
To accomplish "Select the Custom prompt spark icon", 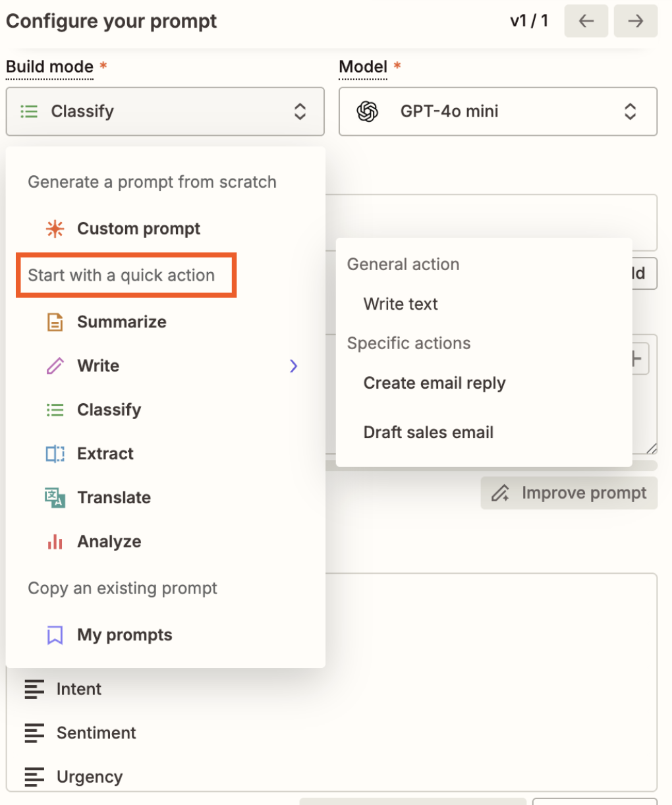I will tap(55, 229).
